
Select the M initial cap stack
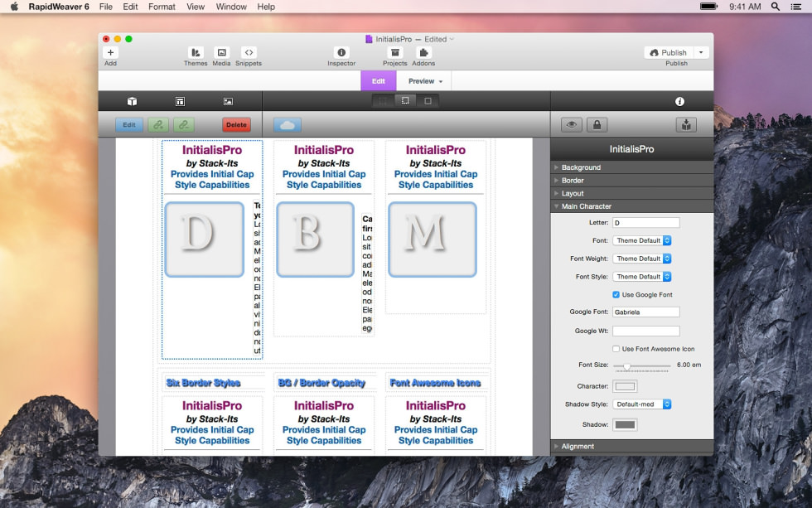(x=433, y=239)
